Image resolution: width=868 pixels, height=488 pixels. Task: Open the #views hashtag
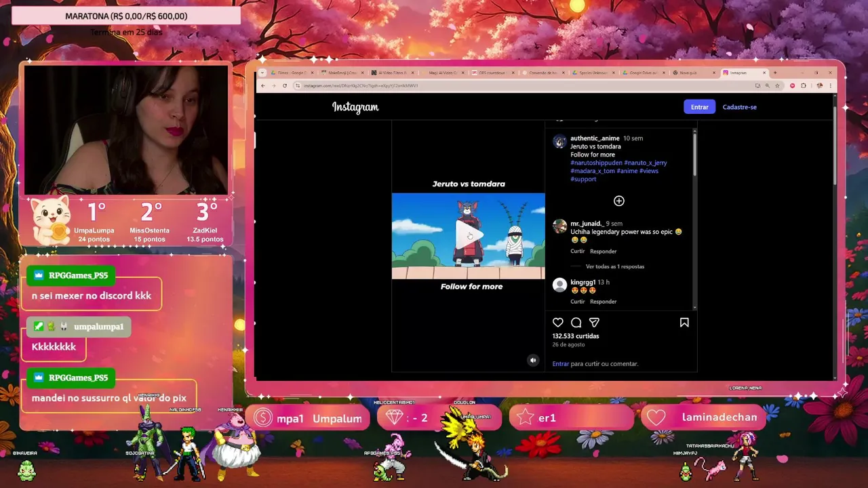649,171
